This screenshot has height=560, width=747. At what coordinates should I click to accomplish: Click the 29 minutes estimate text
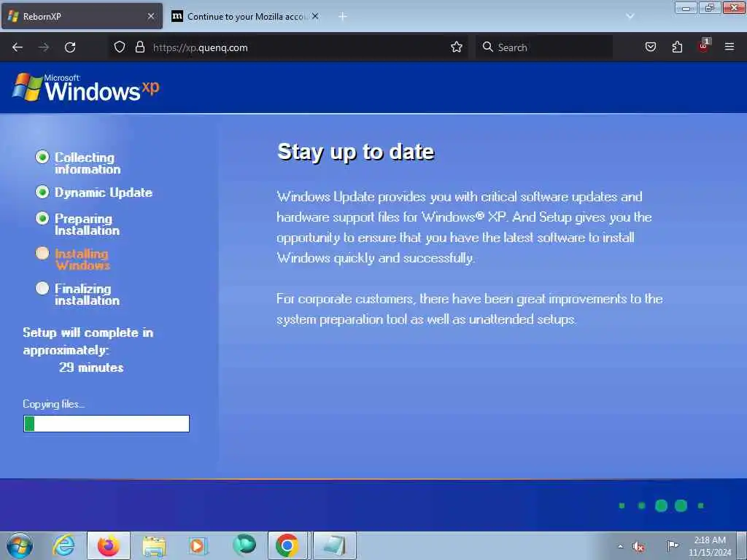click(x=91, y=367)
